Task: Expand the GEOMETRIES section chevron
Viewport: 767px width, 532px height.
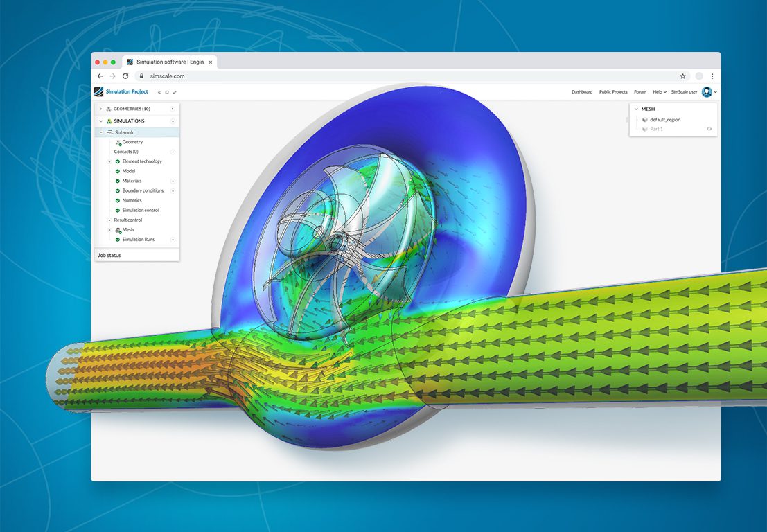Action: 100,109
